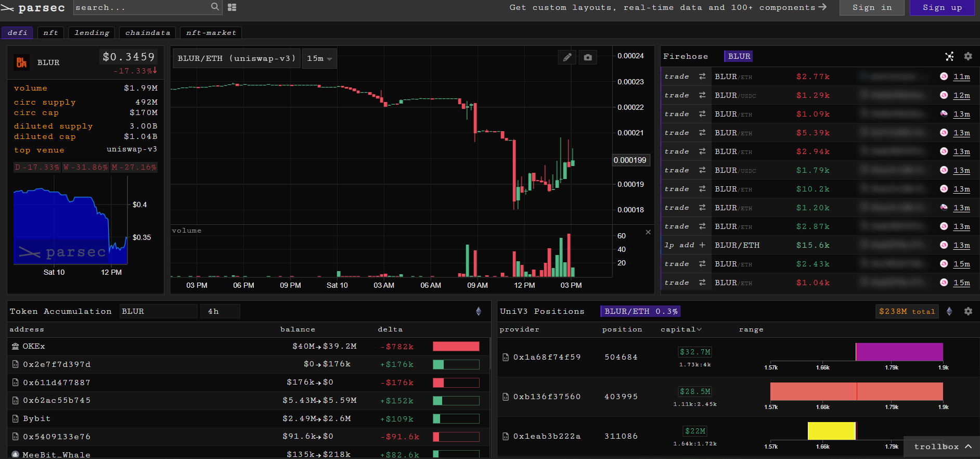Screen dimensions: 980x459
Task: Open the 11m transaction link
Action: (961, 76)
